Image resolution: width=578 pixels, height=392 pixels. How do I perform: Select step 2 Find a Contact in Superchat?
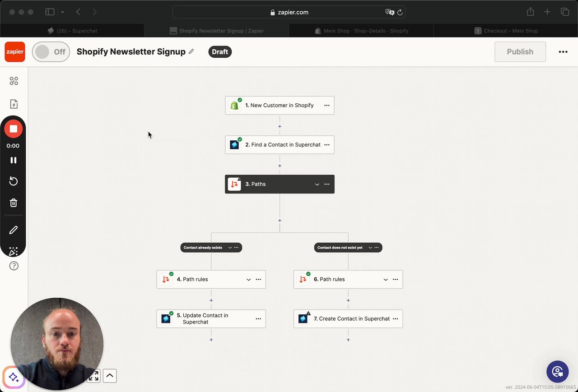[280, 145]
